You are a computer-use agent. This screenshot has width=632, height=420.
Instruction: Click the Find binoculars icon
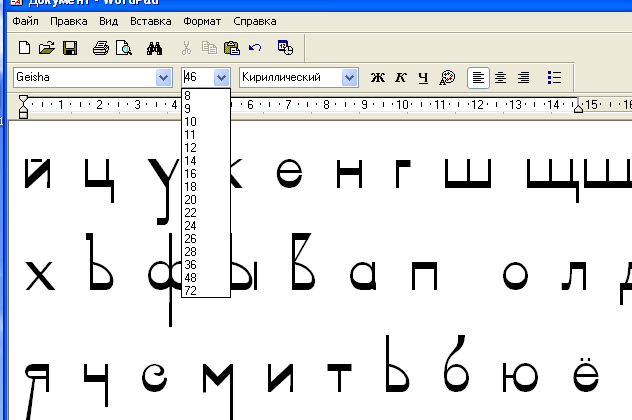(x=155, y=47)
